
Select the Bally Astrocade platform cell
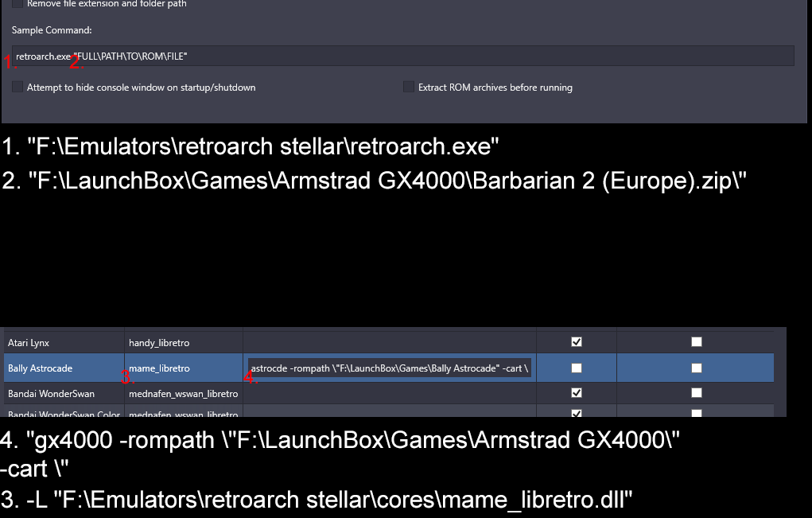pyautogui.click(x=64, y=368)
